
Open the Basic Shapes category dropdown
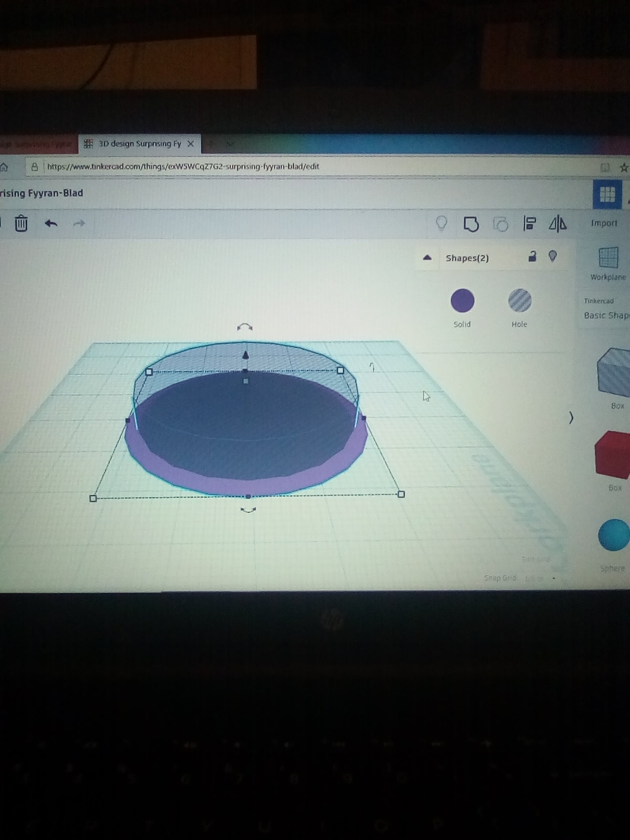606,315
